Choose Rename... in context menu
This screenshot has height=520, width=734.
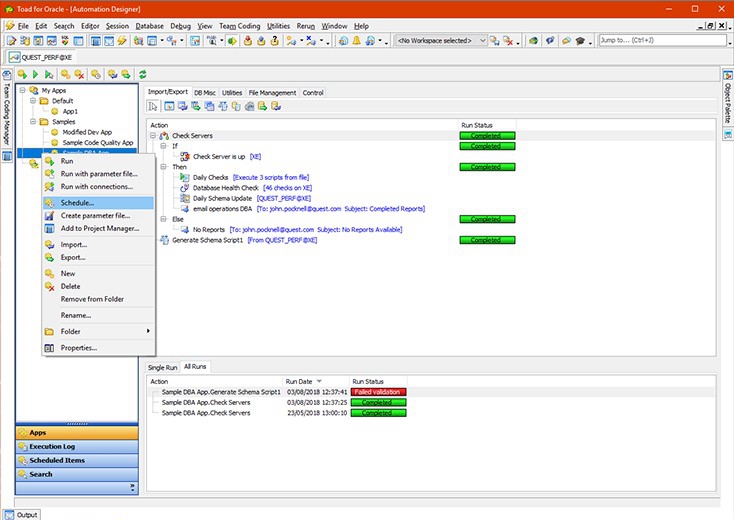(x=98, y=315)
